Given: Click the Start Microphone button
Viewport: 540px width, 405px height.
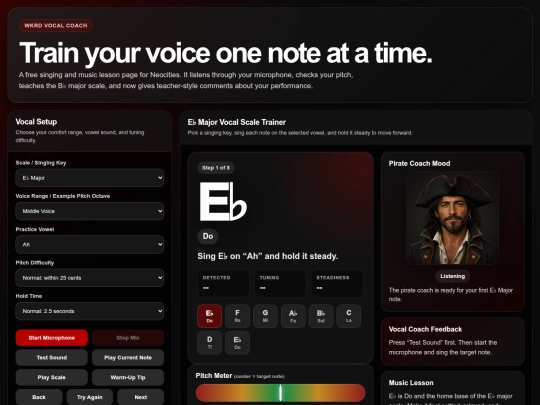Looking at the screenshot, I should tap(52, 338).
